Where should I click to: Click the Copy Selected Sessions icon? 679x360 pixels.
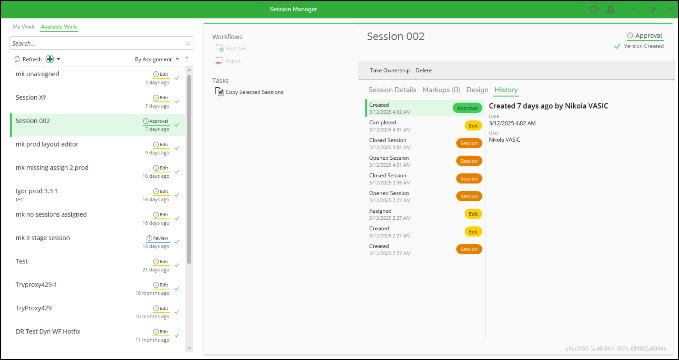pos(220,92)
